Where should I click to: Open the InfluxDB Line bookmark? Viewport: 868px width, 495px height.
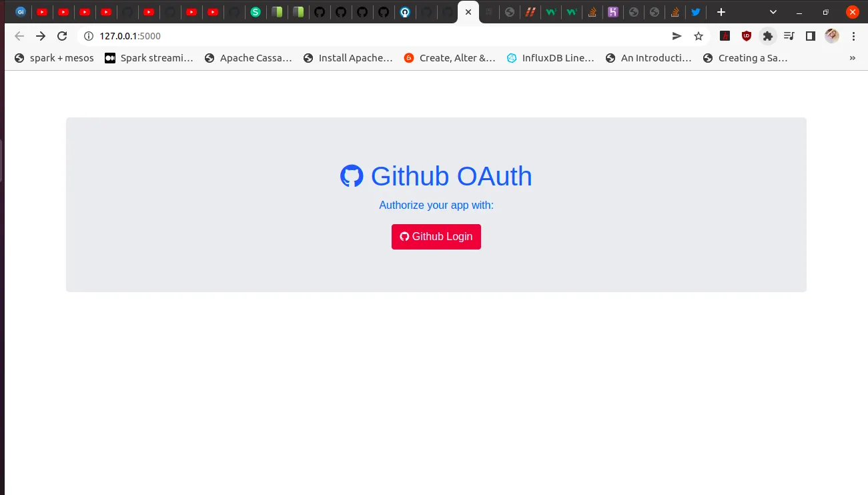[550, 58]
